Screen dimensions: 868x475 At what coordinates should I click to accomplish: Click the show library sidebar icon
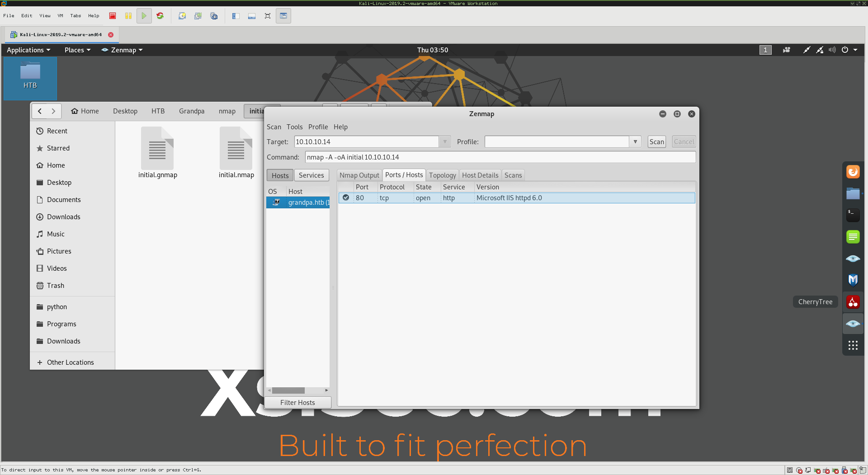[x=236, y=16]
